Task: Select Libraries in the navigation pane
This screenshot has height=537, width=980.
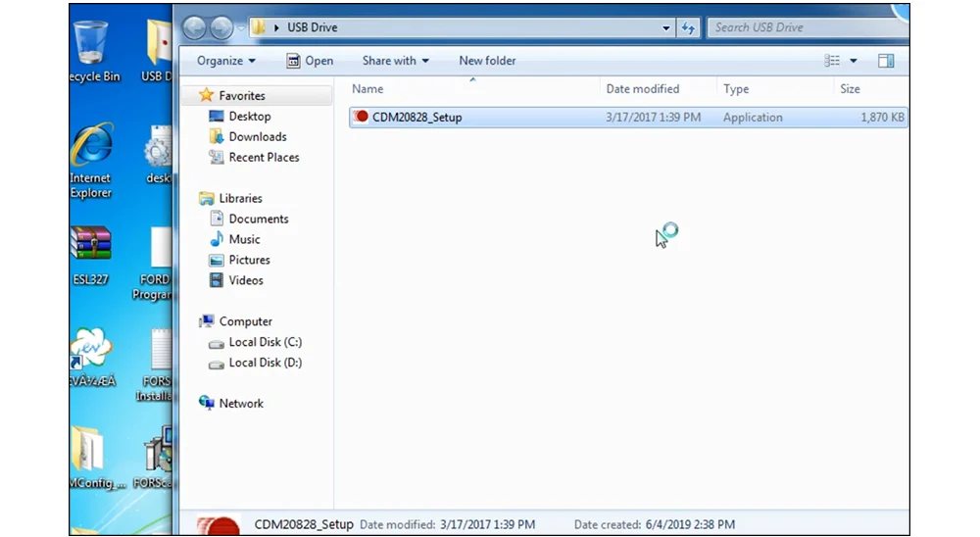Action: tap(241, 198)
